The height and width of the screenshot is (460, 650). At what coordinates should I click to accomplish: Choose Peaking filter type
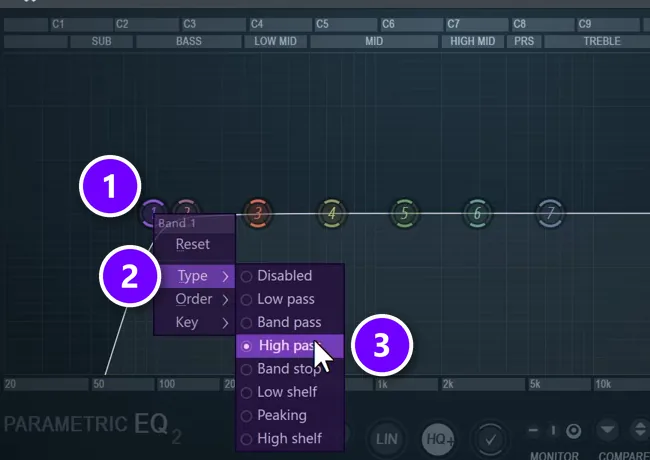(290, 415)
